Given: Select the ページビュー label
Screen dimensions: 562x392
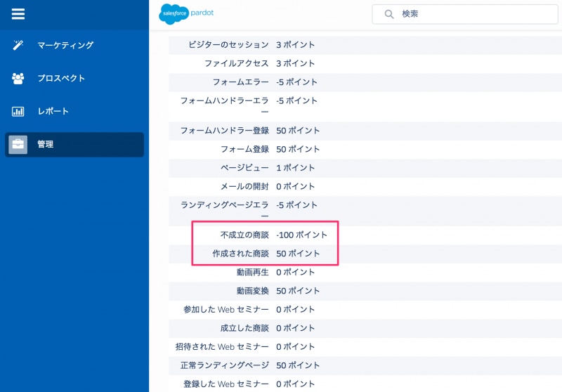Looking at the screenshot, I should pos(244,168).
